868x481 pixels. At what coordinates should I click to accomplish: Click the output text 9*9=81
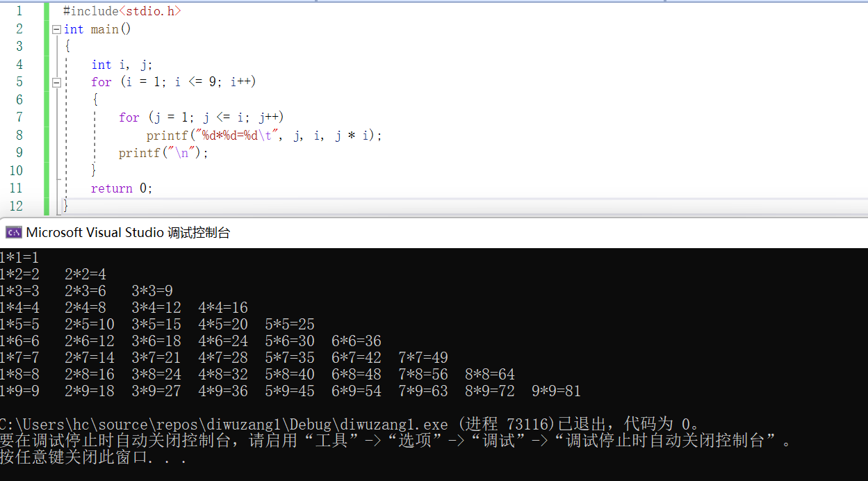click(555, 391)
